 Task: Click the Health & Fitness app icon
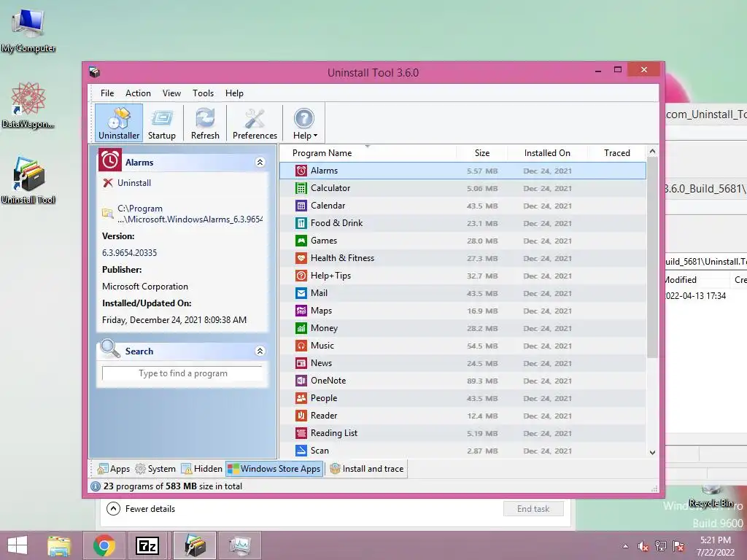point(301,258)
